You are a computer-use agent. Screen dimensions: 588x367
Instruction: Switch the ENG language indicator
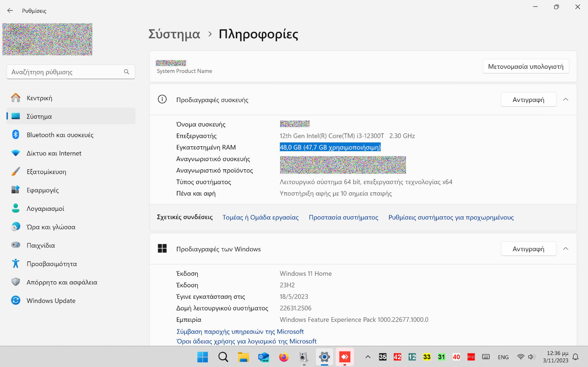click(x=503, y=357)
